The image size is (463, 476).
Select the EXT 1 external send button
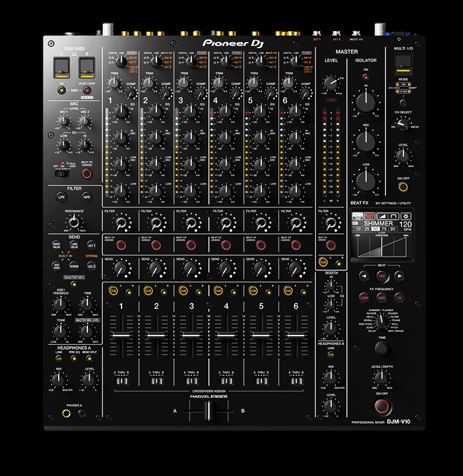[92, 245]
